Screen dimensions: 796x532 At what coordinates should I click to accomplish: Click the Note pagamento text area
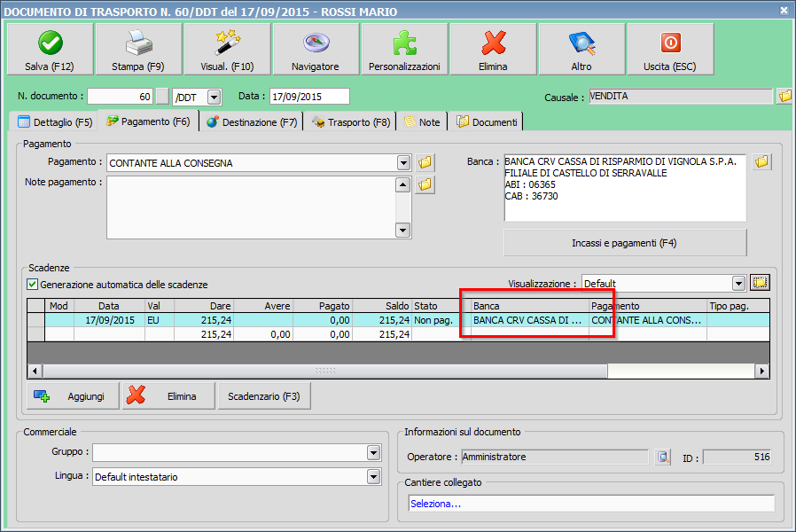click(x=249, y=207)
